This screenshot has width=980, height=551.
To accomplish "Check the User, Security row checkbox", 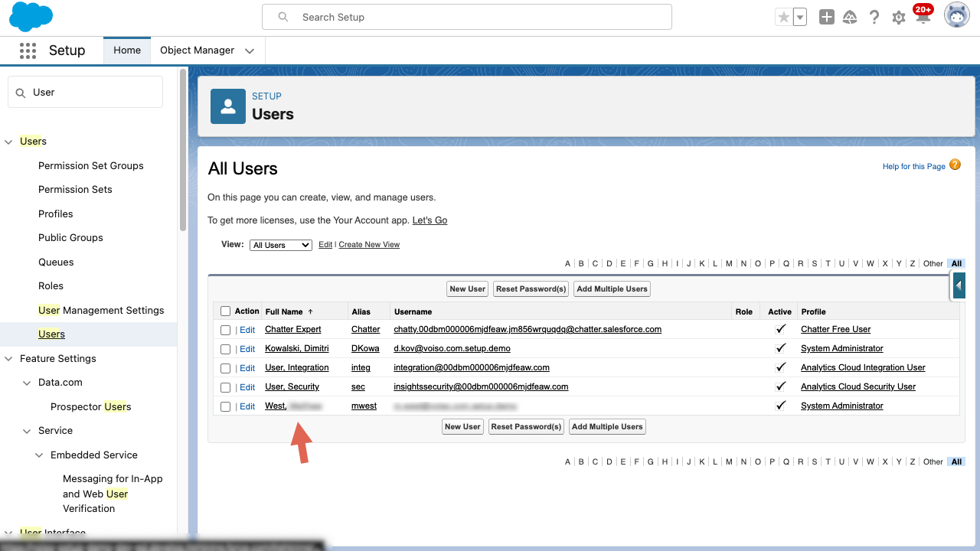I will (x=225, y=387).
